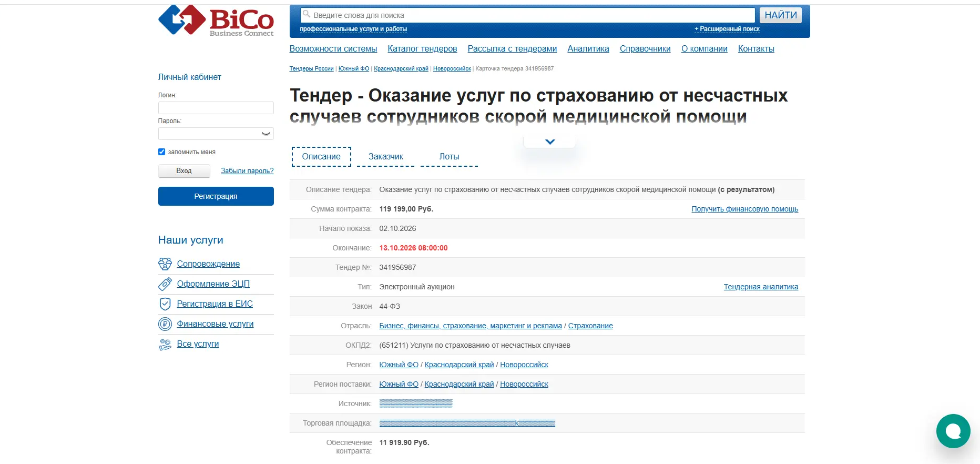Open Аналитика menu item
Image resolution: width=980 pixels, height=464 pixels.
[588, 49]
